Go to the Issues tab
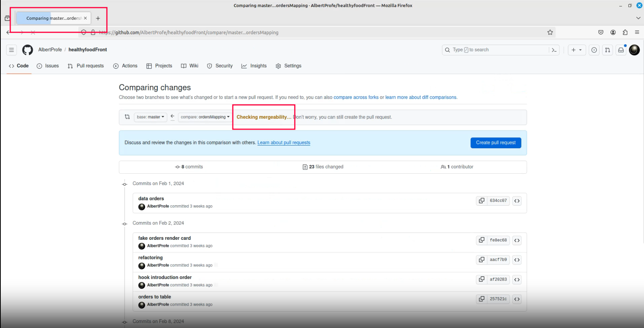The height and width of the screenshot is (328, 644). pos(48,66)
